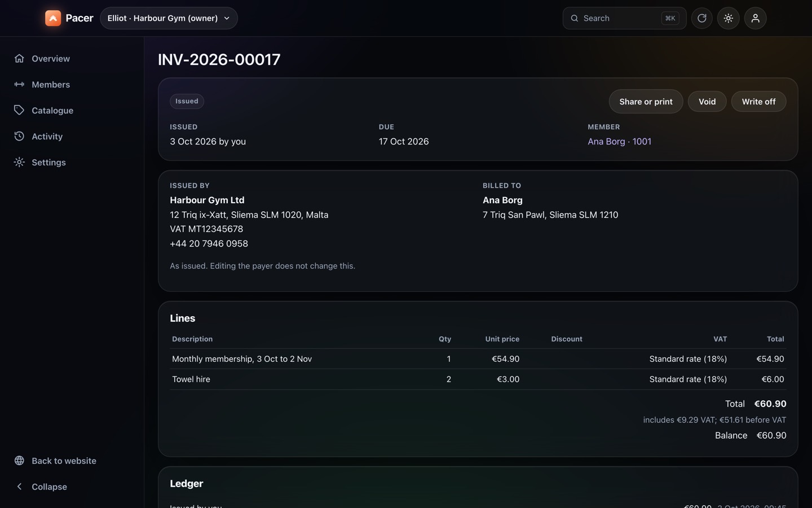Image resolution: width=812 pixels, height=508 pixels.
Task: Click the Harbour Gym Ltd issuer name
Action: click(207, 200)
